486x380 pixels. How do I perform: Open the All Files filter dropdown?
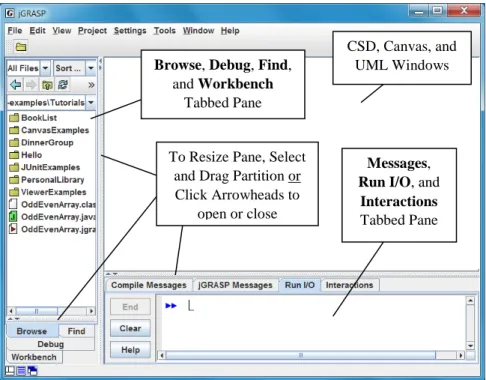(x=45, y=68)
